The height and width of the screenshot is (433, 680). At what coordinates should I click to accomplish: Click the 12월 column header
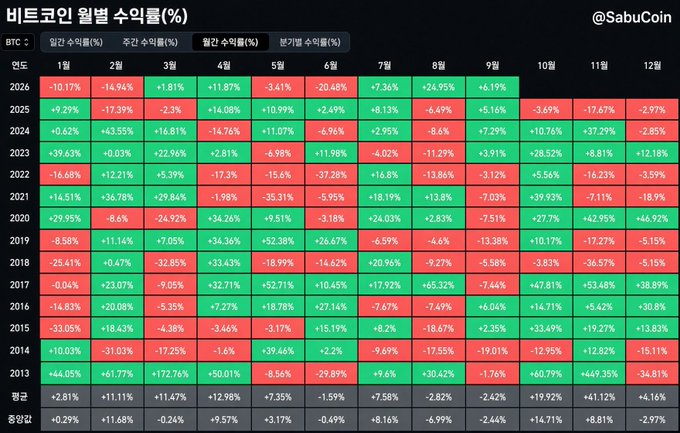pyautogui.click(x=652, y=65)
